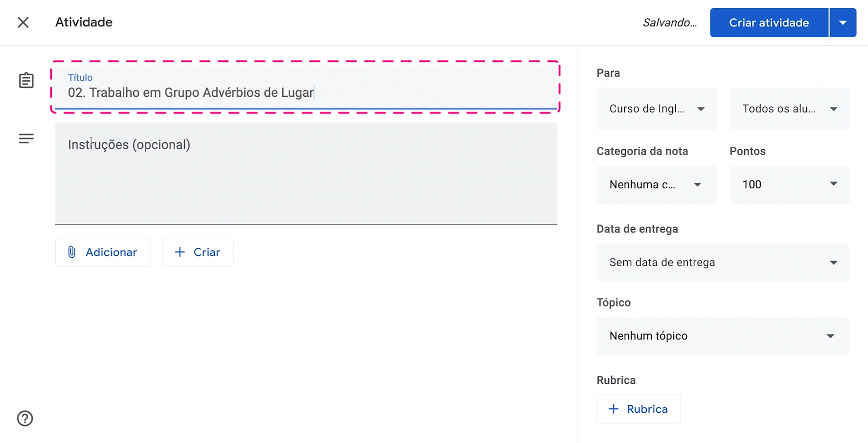
Task: Open the Todos os alu... students dropdown
Action: point(789,109)
